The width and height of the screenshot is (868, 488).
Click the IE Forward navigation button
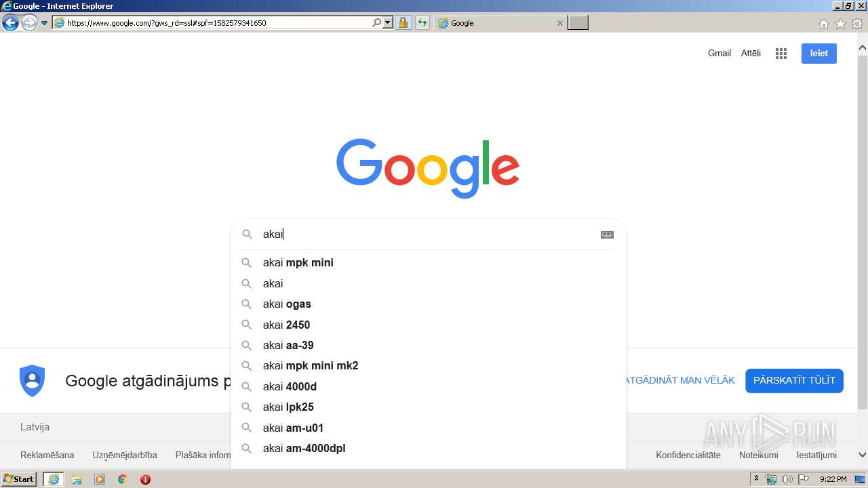point(29,23)
